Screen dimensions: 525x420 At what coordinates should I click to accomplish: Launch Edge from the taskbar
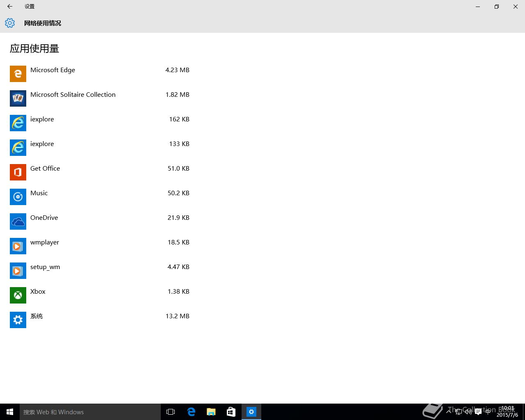pos(191,412)
